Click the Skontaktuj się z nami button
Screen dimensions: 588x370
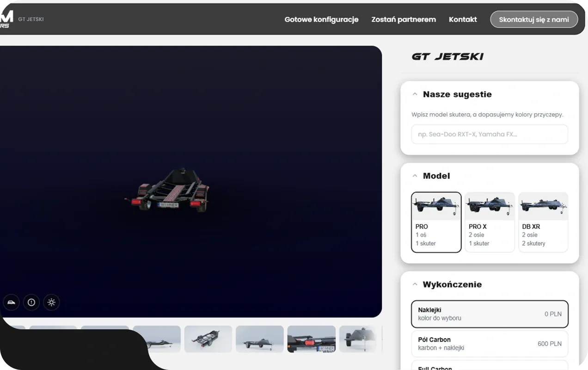tap(534, 19)
